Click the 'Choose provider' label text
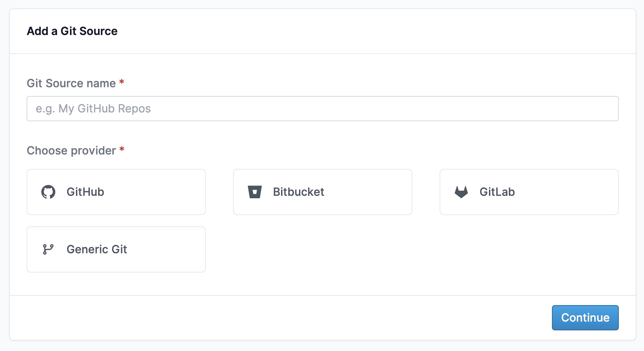Image resolution: width=644 pixels, height=351 pixels. (71, 151)
